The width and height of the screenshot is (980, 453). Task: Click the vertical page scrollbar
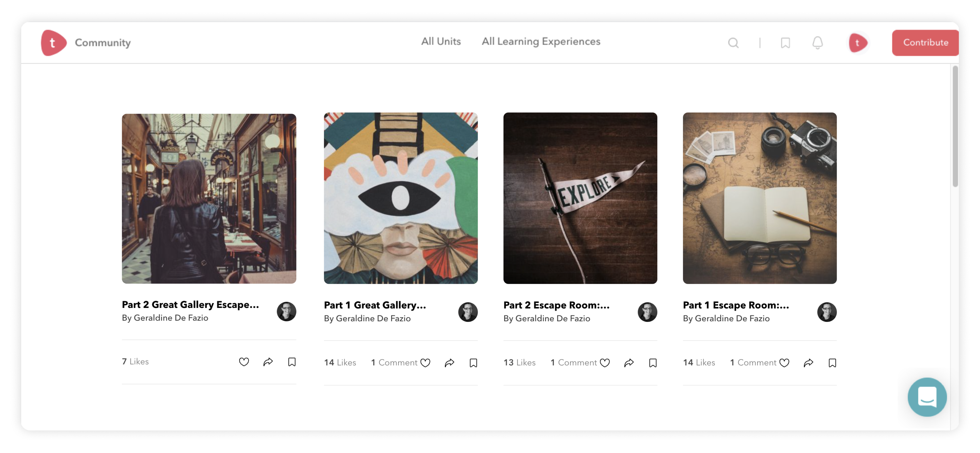[x=955, y=126]
